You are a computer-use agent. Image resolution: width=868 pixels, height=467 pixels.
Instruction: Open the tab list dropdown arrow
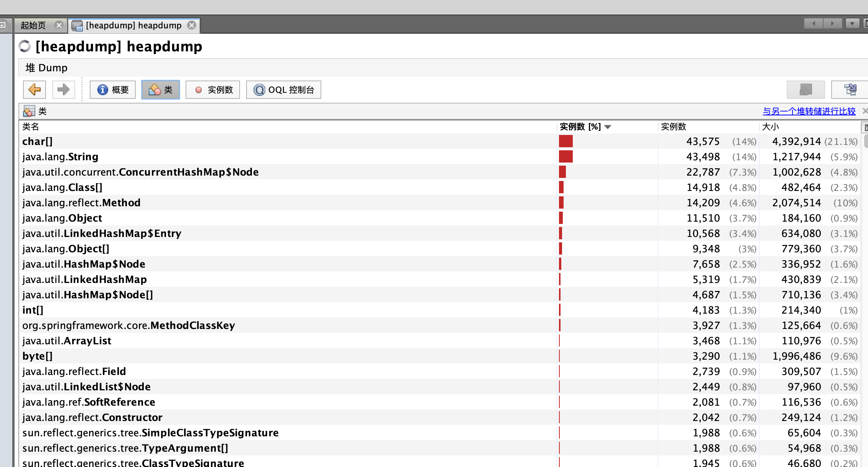tap(852, 24)
